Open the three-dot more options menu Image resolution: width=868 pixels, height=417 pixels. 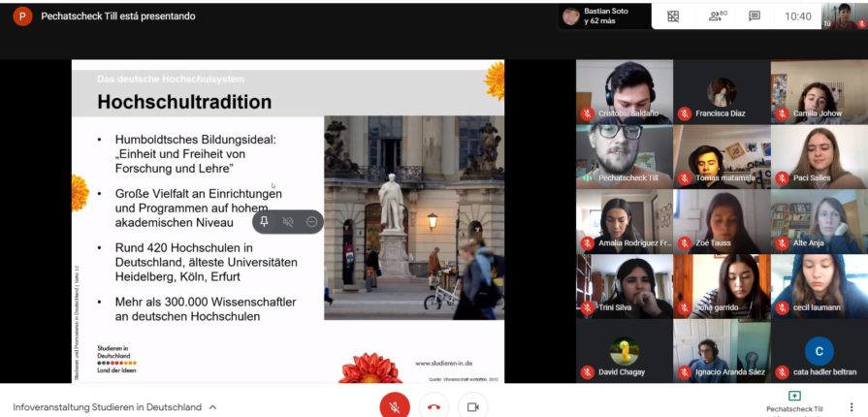coord(852,406)
